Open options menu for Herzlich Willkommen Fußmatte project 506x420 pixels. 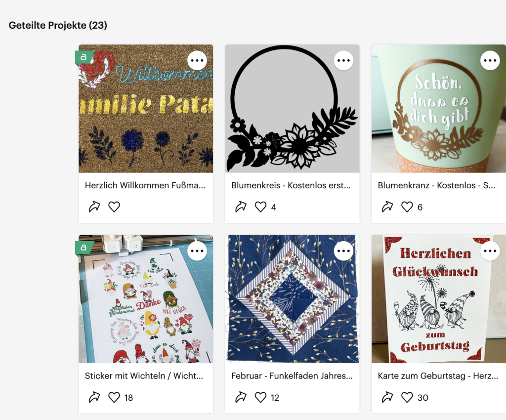[197, 61]
